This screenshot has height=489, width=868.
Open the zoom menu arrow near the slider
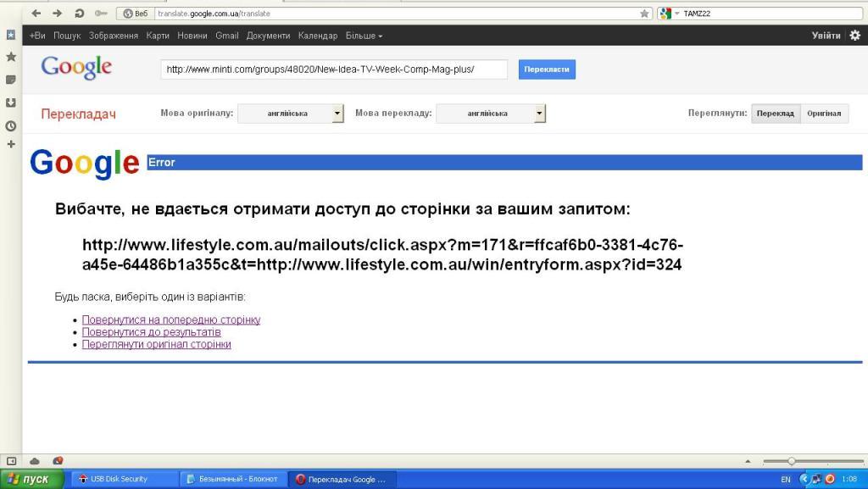748,461
